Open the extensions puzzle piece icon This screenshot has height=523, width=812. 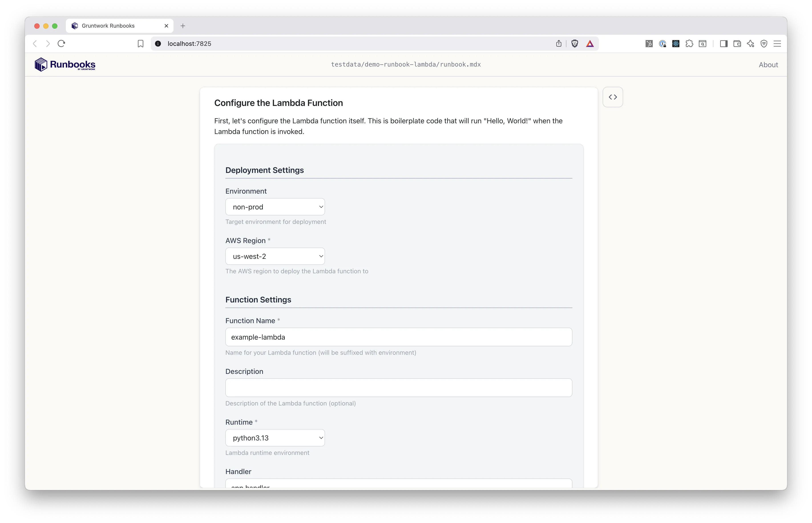[689, 43]
